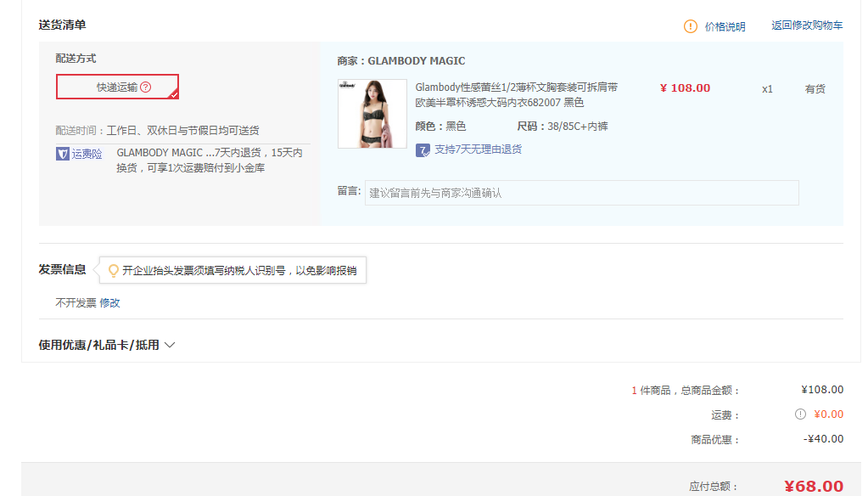Open 支持7天无理由退货 return policy link
The image size is (868, 496).
478,149
